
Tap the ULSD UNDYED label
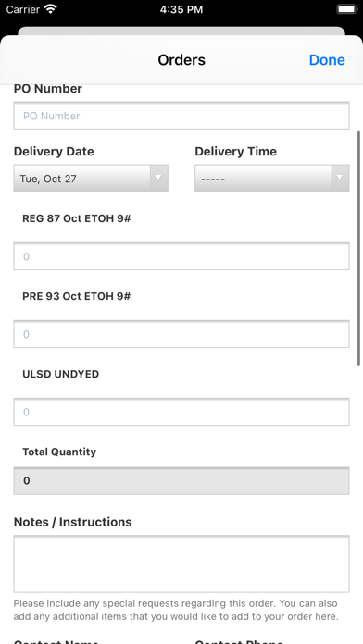60,374
